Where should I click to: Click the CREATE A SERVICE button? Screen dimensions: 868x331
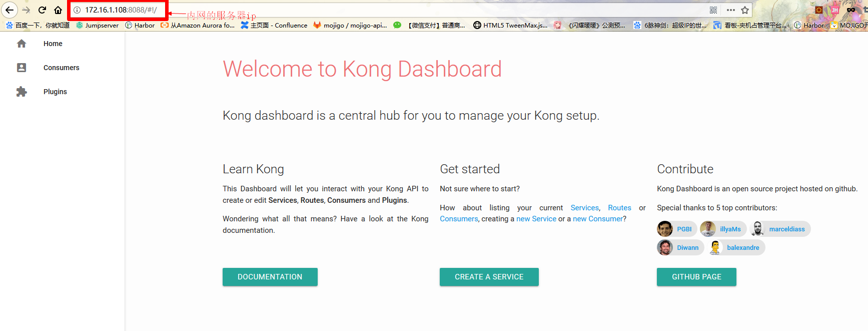coord(489,277)
